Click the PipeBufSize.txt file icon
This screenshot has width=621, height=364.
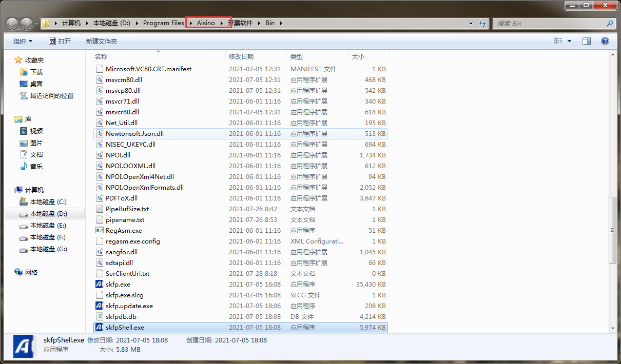coord(100,209)
